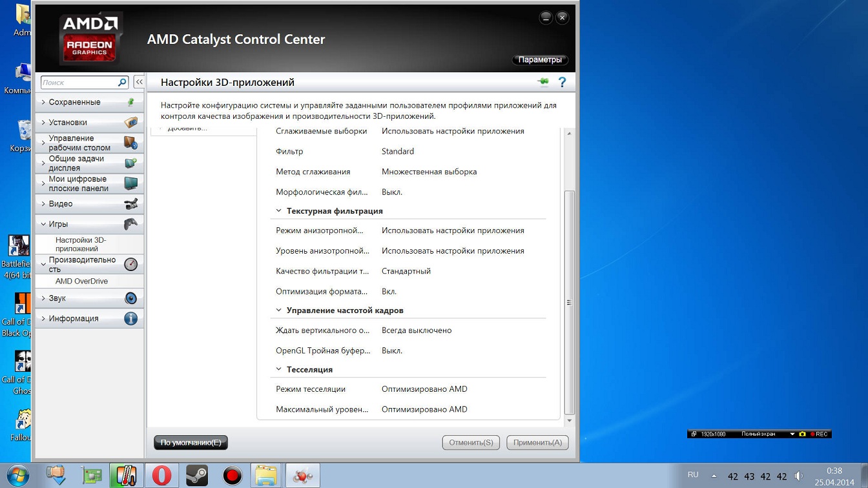868x488 pixels.
Task: Click the settings list scrollbar up arrow
Action: (569, 134)
